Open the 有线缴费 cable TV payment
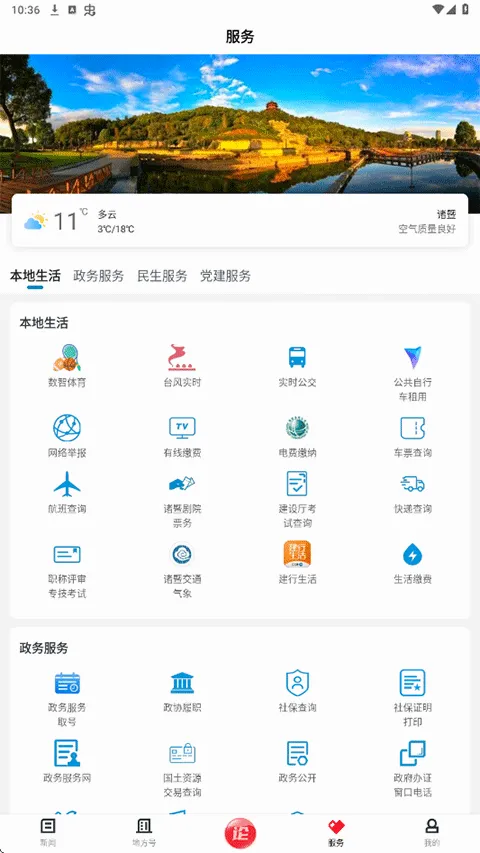 coord(182,436)
